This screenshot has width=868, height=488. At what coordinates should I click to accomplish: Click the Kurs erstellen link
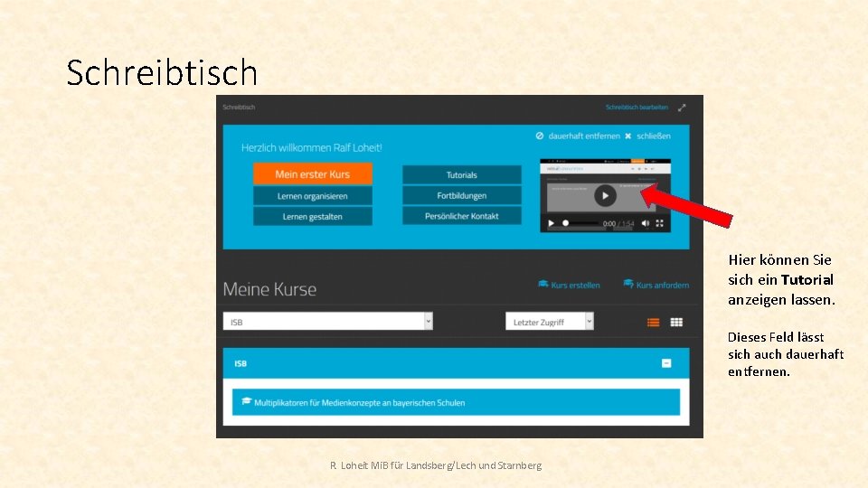tap(569, 285)
